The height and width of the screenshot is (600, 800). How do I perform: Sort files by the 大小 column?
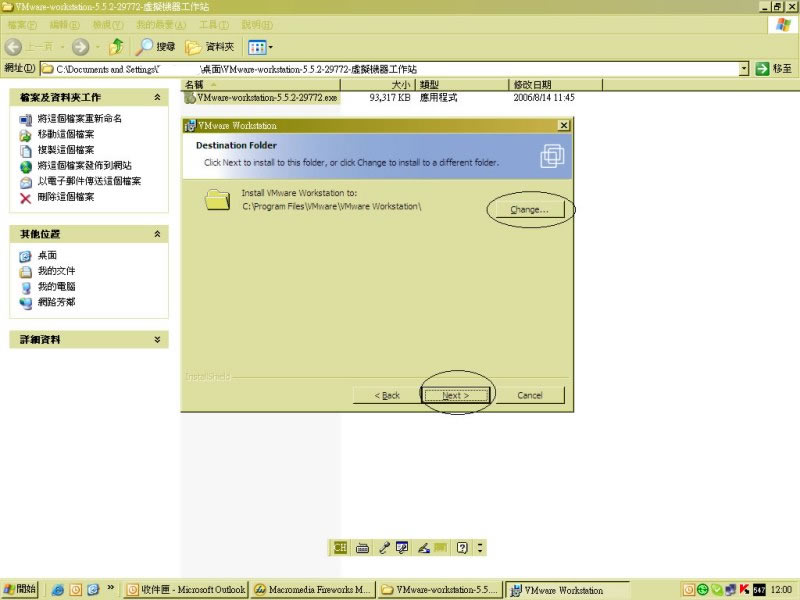click(x=378, y=85)
